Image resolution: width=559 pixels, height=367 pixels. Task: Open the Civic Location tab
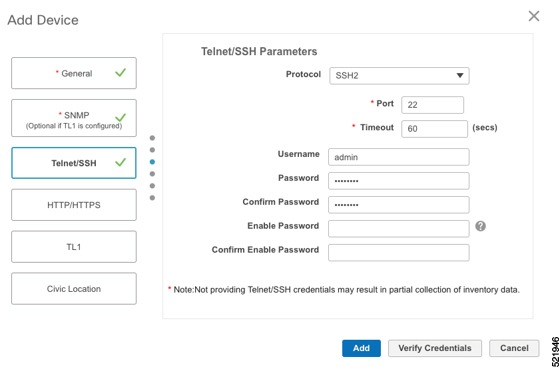click(x=74, y=289)
